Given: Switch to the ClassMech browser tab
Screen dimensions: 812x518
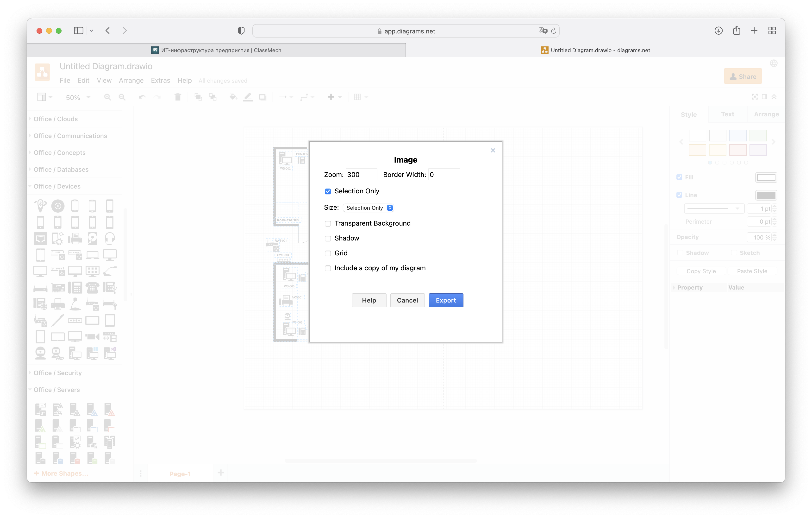Looking at the screenshot, I should 216,50.
